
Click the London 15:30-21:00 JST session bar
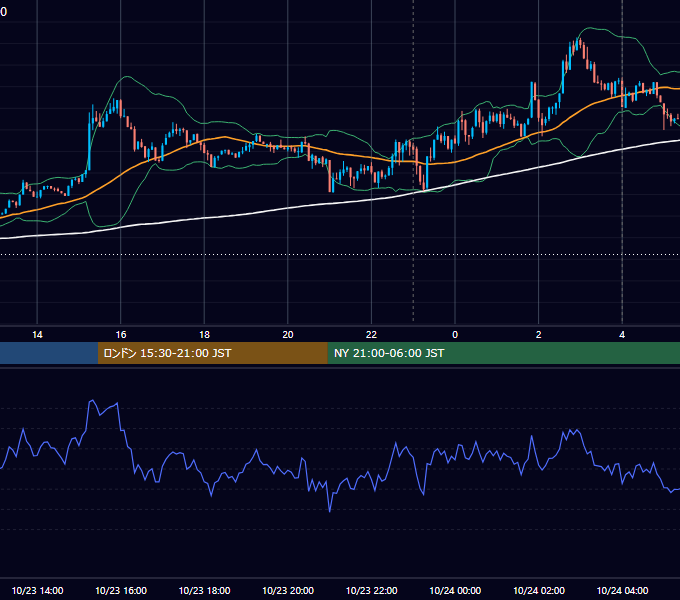coord(212,353)
